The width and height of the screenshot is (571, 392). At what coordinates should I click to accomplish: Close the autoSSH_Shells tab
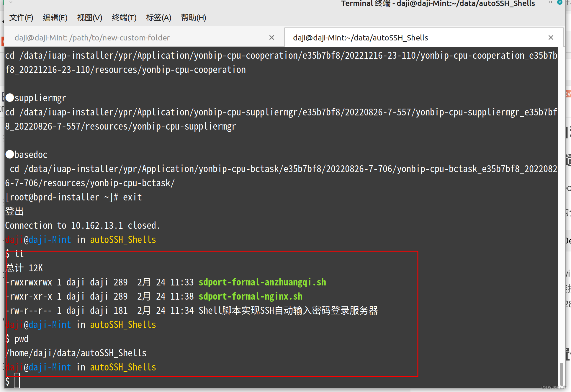[551, 37]
